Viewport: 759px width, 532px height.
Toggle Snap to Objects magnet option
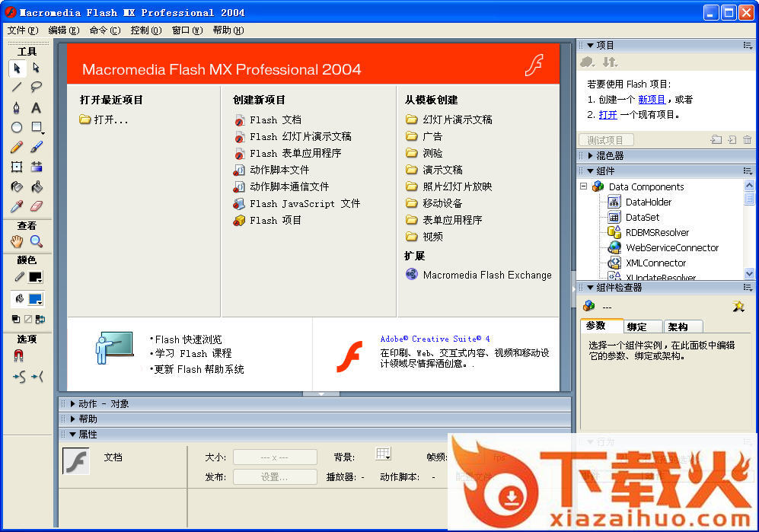tap(18, 356)
